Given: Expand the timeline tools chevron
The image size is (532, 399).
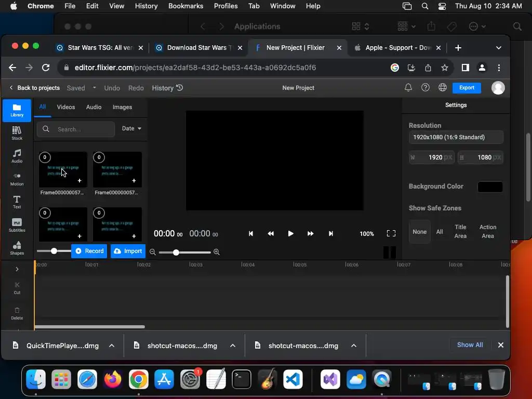Looking at the screenshot, I should (17, 269).
